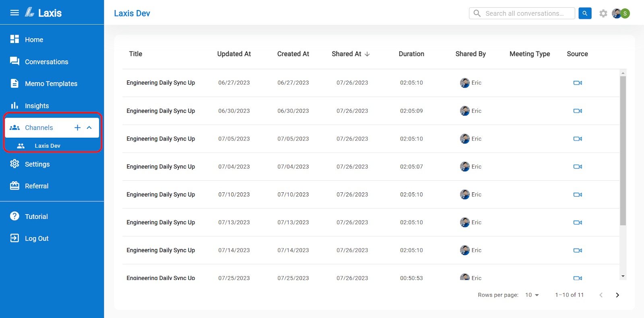Sort by Source column header

click(577, 54)
